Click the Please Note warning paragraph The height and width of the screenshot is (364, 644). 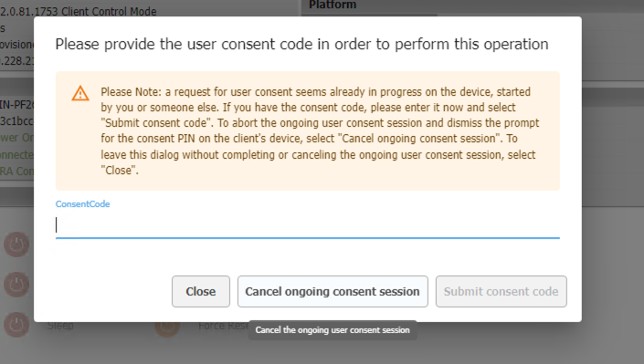pyautogui.click(x=320, y=130)
